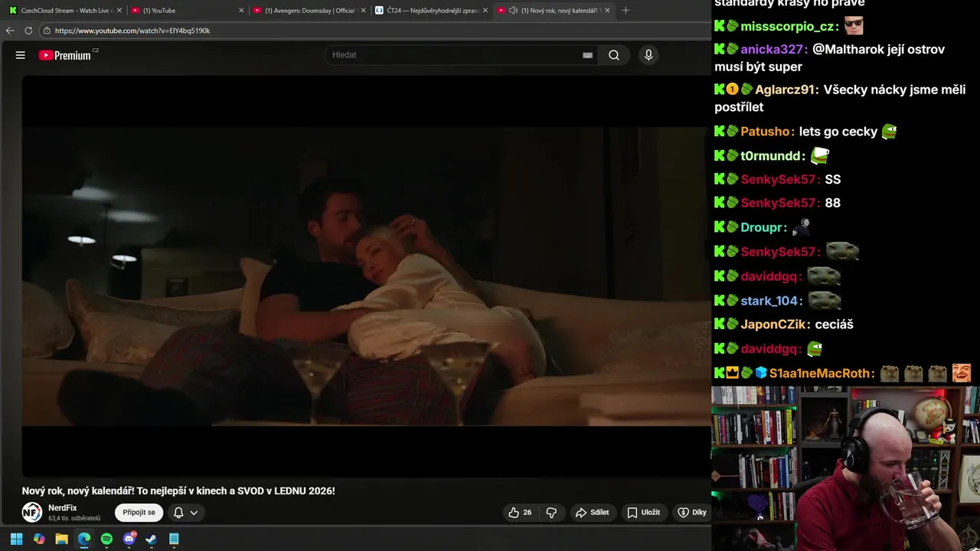Click the Díky thanks button
980x551 pixels.
(x=692, y=513)
